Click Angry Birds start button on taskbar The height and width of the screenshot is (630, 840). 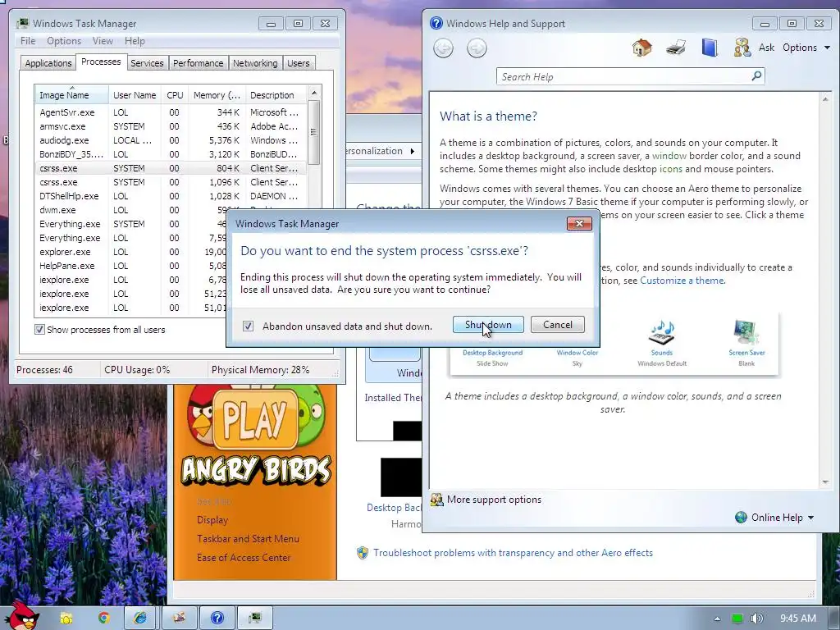(22, 616)
